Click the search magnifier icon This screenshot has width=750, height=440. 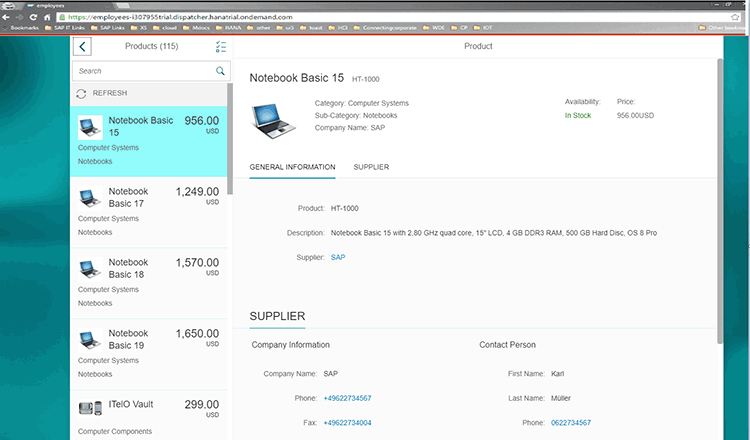tap(220, 71)
